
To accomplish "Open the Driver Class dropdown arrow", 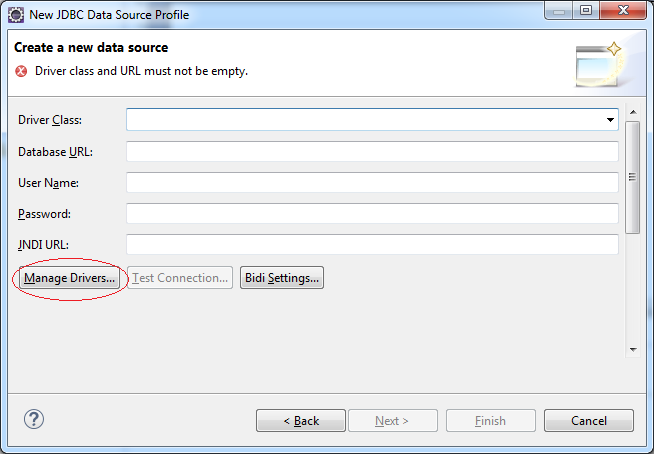I will pyautogui.click(x=610, y=120).
